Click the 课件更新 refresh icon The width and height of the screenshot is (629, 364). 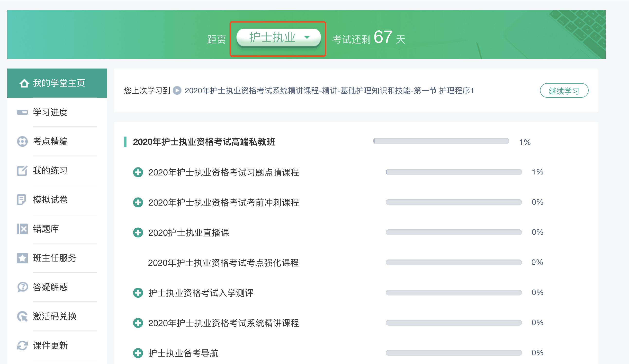click(22, 346)
